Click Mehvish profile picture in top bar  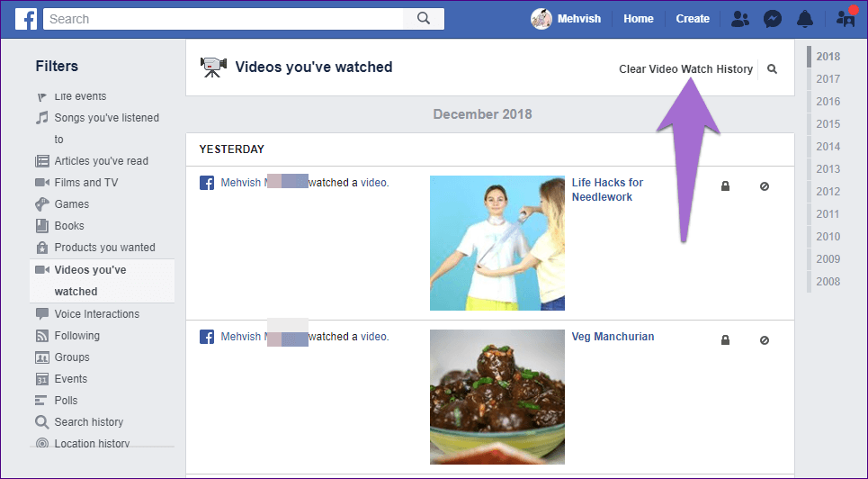click(x=541, y=19)
